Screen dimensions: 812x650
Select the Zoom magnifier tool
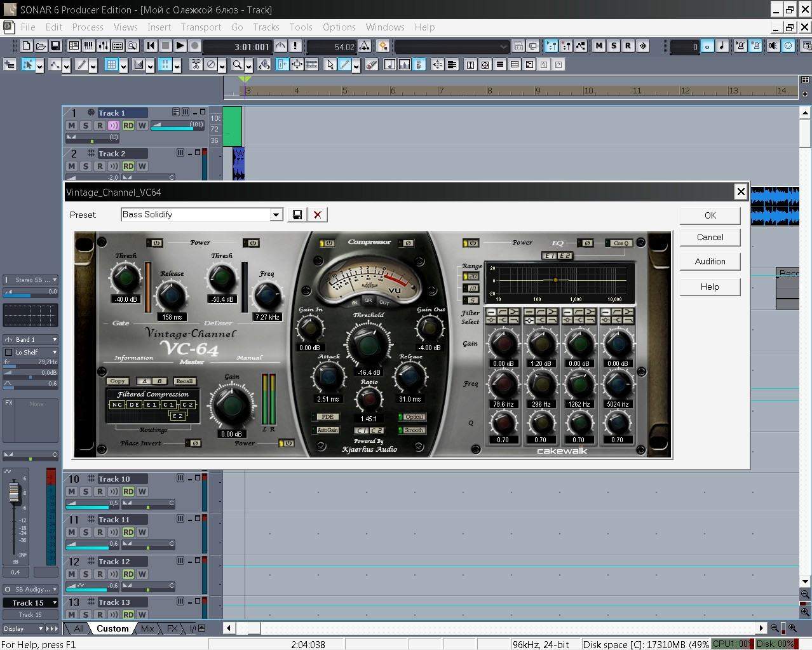(237, 64)
